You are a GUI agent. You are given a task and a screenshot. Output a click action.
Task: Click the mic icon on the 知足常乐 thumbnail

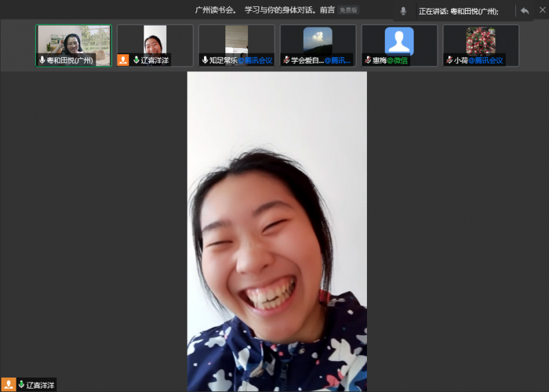click(x=205, y=60)
